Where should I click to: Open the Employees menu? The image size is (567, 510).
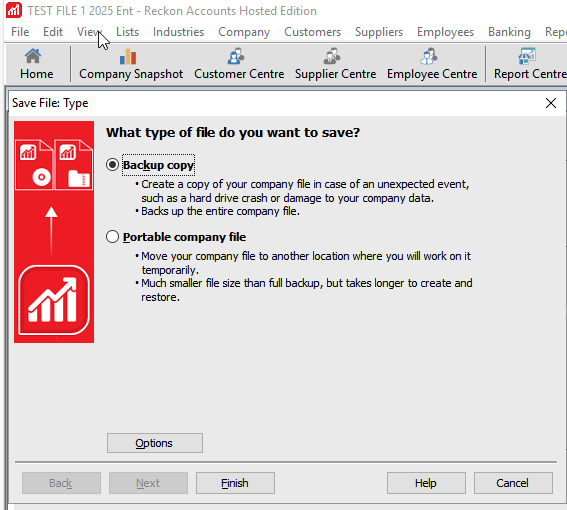445,32
